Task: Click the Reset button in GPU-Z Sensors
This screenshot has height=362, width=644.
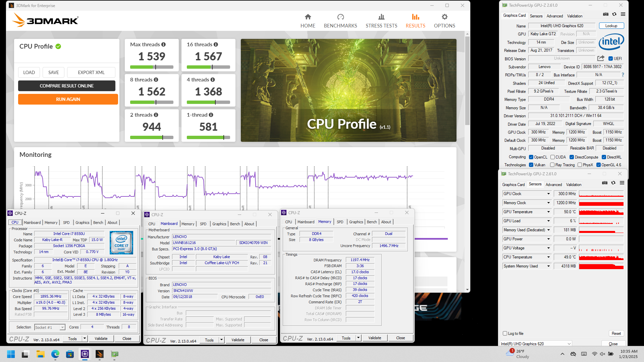Action: pos(616,334)
